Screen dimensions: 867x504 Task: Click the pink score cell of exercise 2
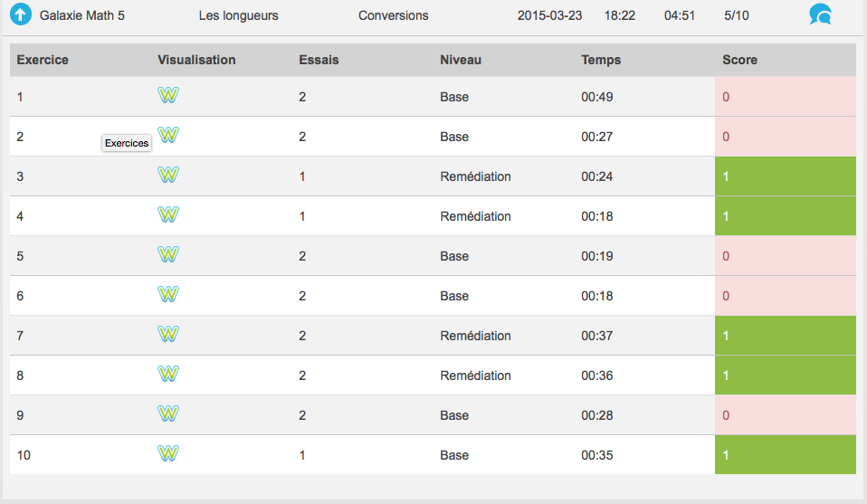[x=786, y=137]
